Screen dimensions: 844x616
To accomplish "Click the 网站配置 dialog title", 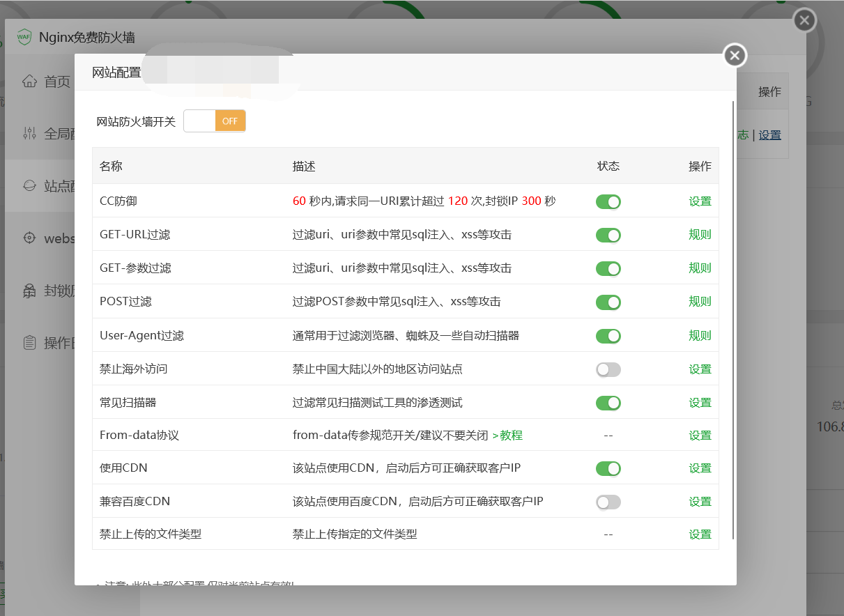I will tap(116, 72).
